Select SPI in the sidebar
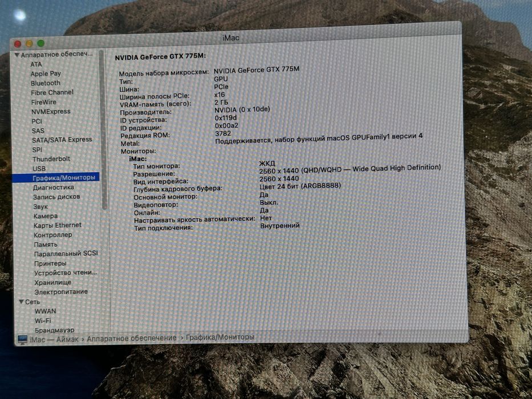The height and width of the screenshot is (399, 532). tap(37, 149)
